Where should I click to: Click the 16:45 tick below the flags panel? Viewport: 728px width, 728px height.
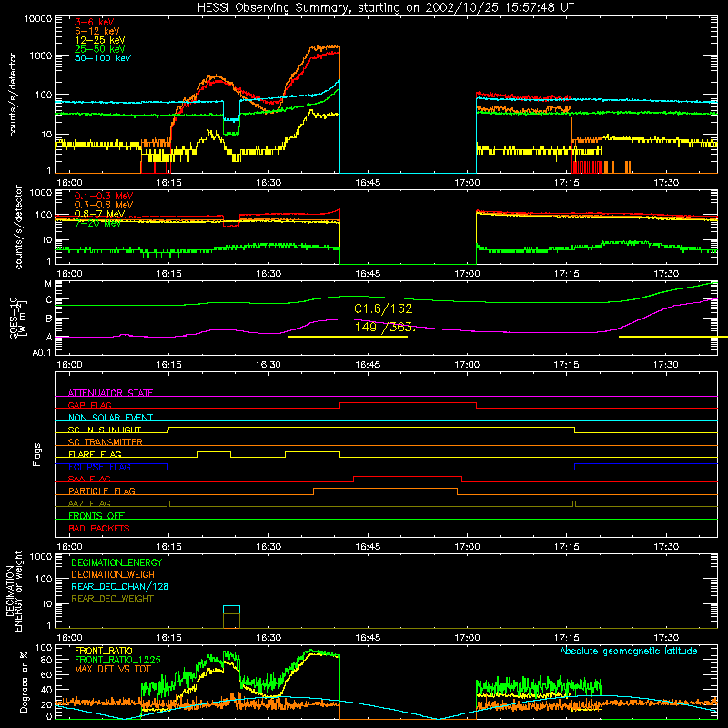(x=368, y=547)
